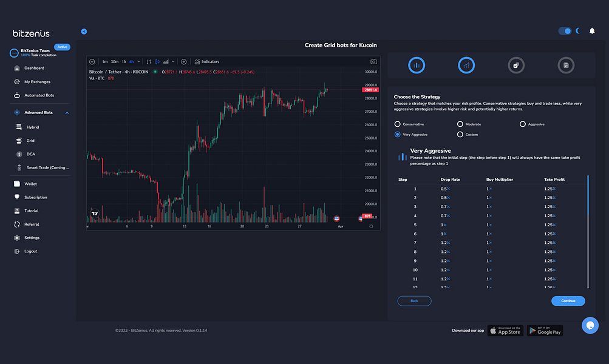Image resolution: width=609 pixels, height=364 pixels.
Task: Get the app on Google Play
Action: 545,331
